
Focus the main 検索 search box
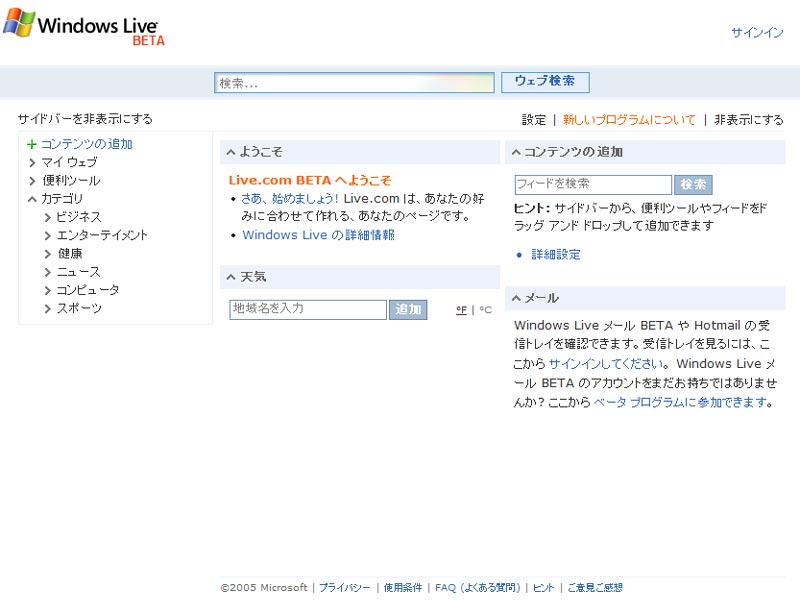(354, 83)
